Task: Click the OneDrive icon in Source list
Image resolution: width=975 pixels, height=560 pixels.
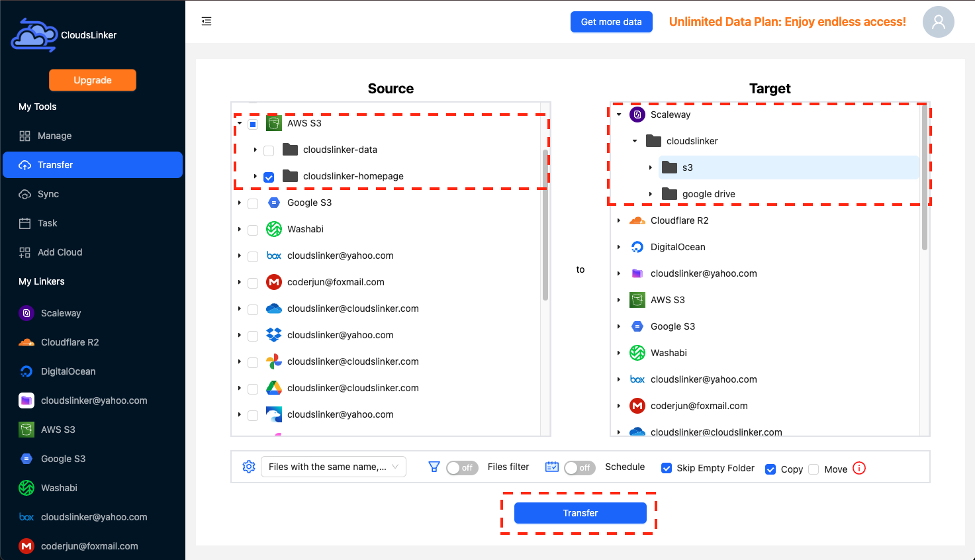Action: [274, 308]
